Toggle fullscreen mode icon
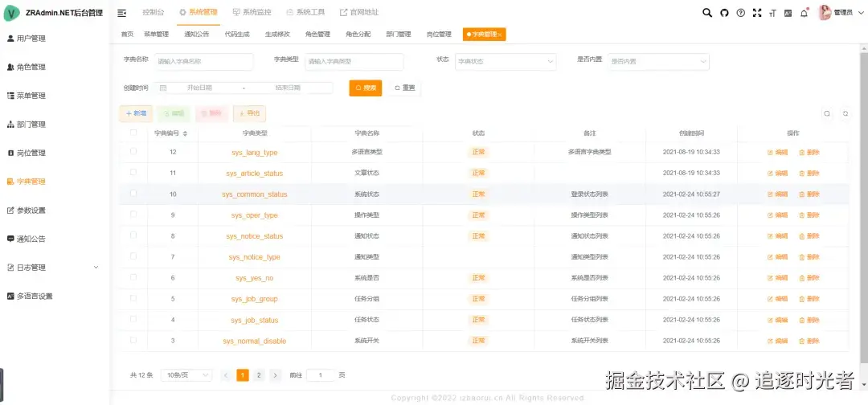 click(757, 13)
